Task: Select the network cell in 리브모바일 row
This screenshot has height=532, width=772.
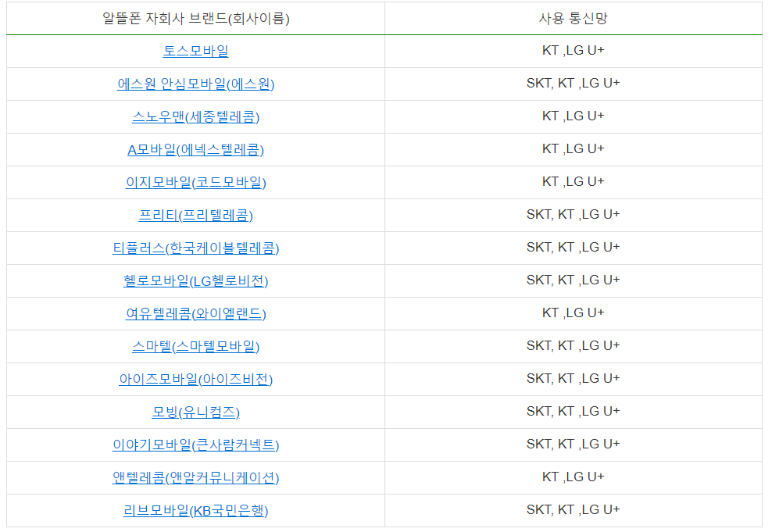Action: [573, 510]
